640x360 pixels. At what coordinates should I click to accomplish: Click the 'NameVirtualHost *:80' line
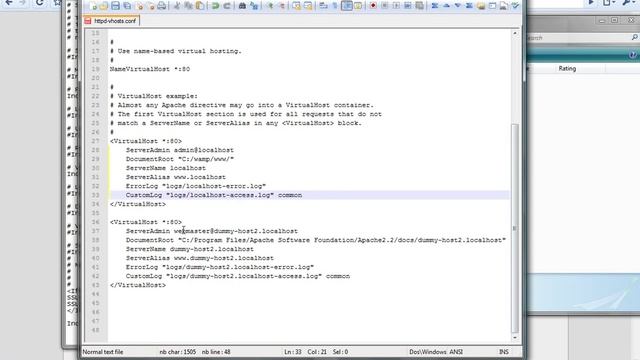[150, 69]
